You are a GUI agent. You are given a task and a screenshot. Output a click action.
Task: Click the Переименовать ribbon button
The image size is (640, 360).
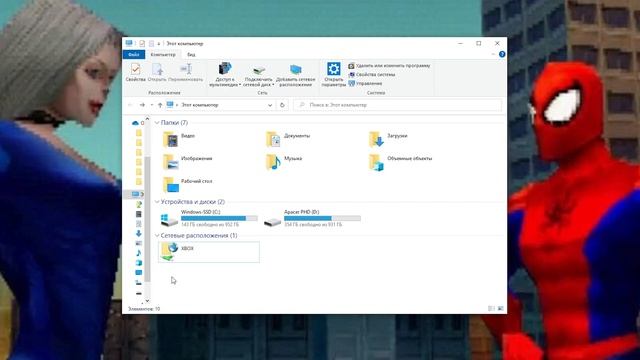[186, 72]
